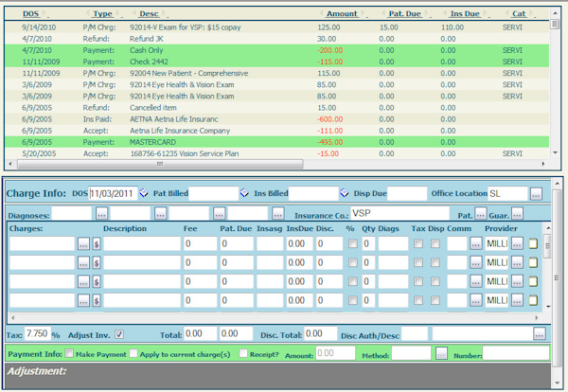Viewport: 568px width, 392px height.
Task: Sort ledger by DOS column header
Action: (31, 14)
